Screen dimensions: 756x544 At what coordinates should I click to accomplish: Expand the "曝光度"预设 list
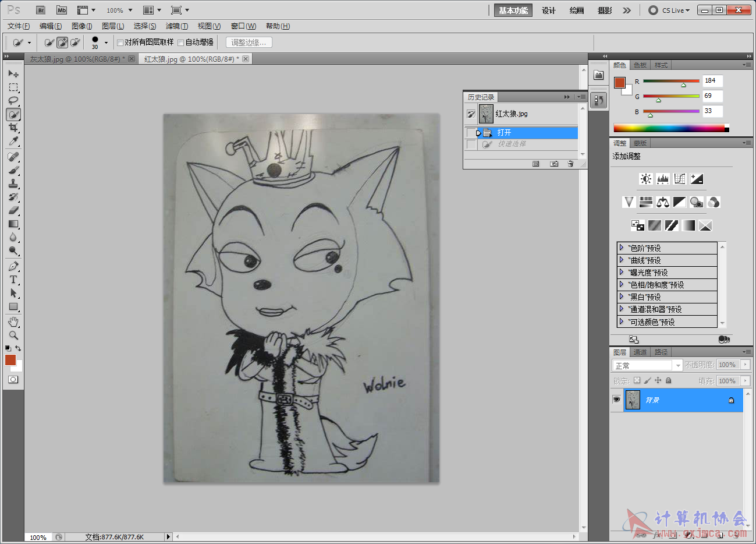coord(622,273)
